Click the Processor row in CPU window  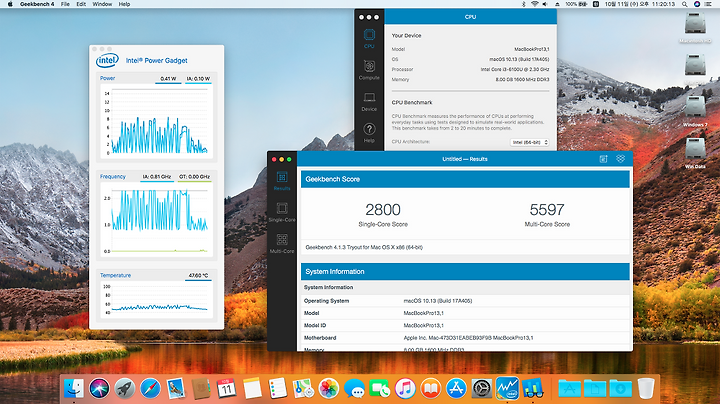click(470, 69)
